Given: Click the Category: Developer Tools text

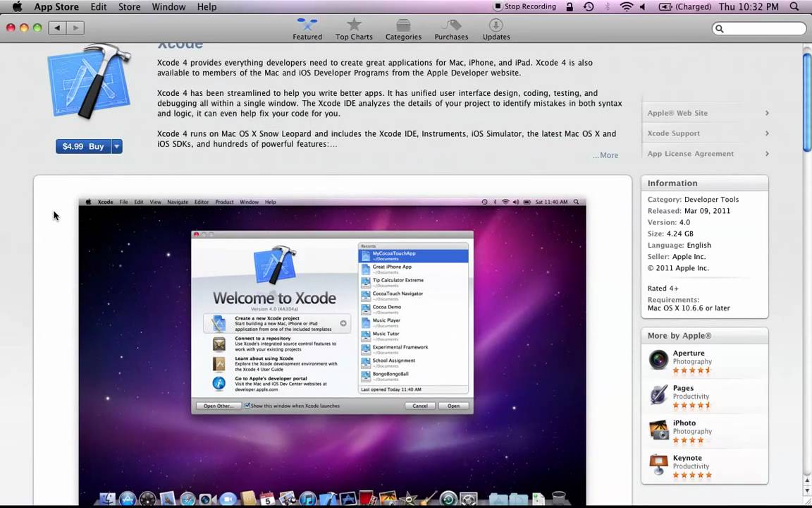Looking at the screenshot, I should click(x=693, y=200).
